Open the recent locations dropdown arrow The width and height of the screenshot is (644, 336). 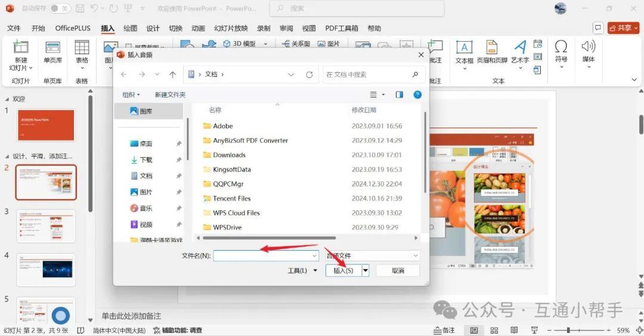pos(157,74)
